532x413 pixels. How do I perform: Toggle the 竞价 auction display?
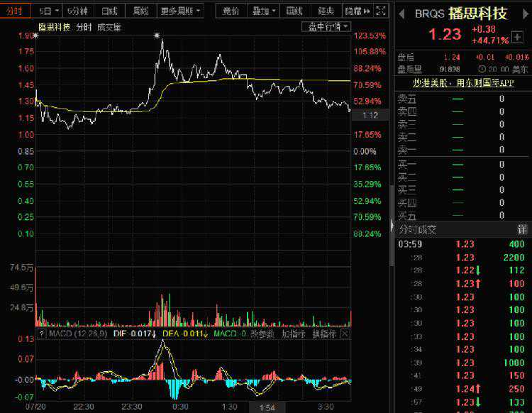coord(231,11)
